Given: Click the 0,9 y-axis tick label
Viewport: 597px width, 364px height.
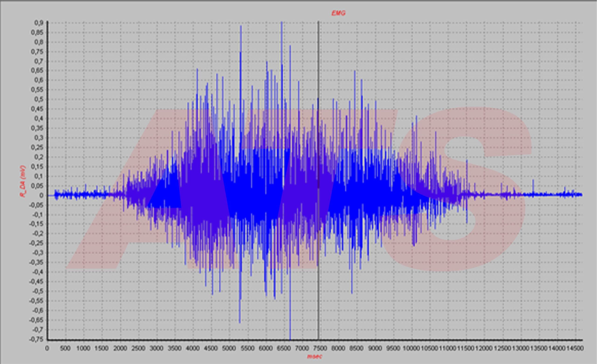Looking at the screenshot, I should point(39,23).
